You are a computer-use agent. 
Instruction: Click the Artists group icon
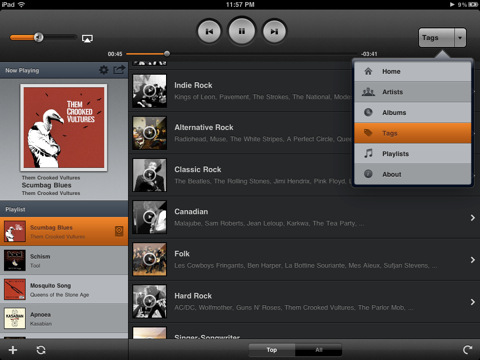[x=368, y=92]
